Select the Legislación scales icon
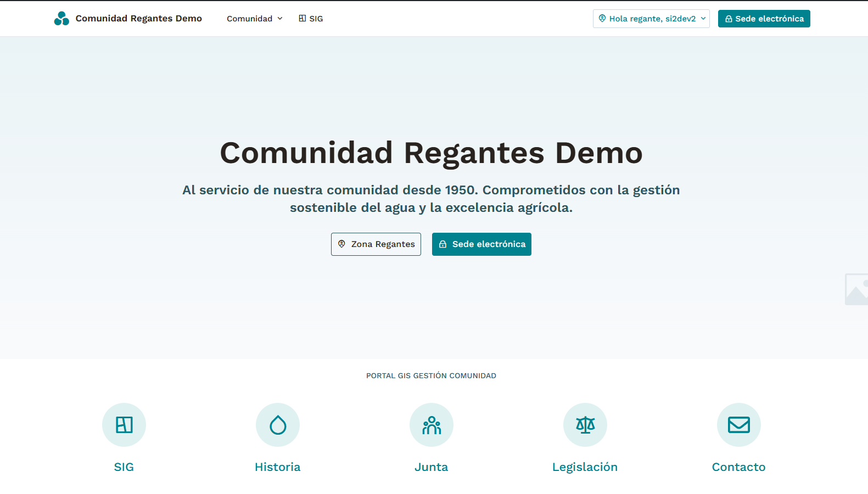868x494 pixels. [x=585, y=425]
